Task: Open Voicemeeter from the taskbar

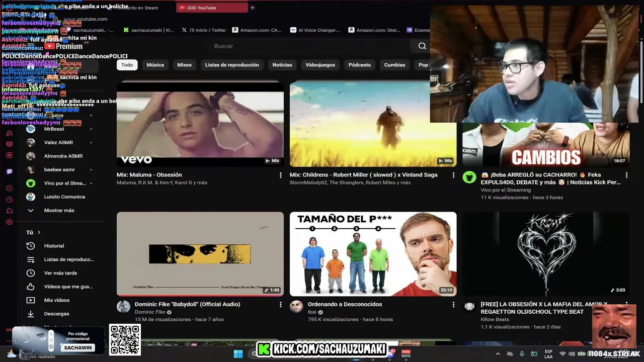Action: tap(406, 354)
